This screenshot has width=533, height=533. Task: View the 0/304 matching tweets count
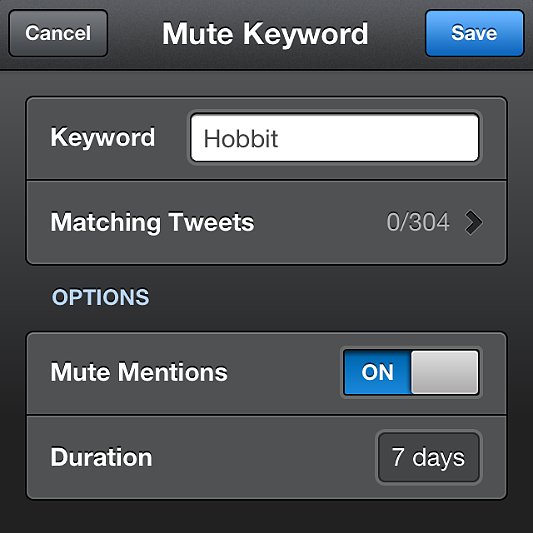(x=418, y=223)
